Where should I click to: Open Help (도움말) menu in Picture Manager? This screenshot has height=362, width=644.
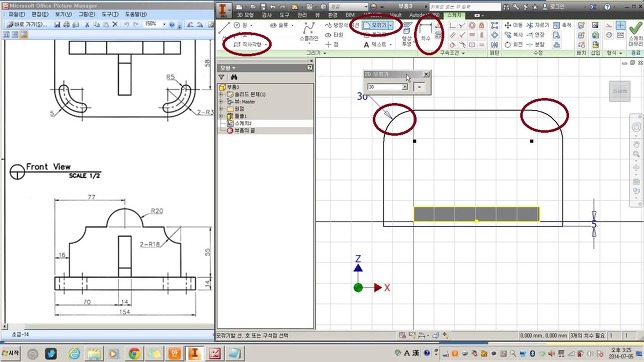click(136, 14)
